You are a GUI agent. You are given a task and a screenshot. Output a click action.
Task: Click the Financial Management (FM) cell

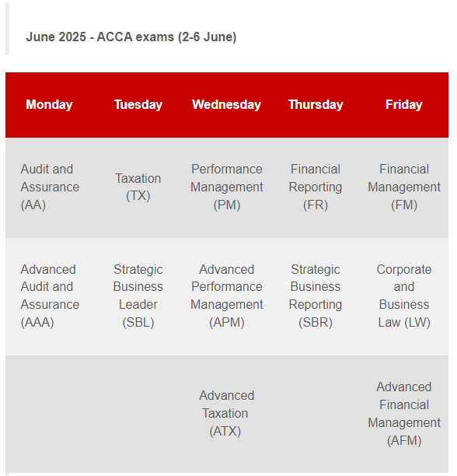pos(404,187)
